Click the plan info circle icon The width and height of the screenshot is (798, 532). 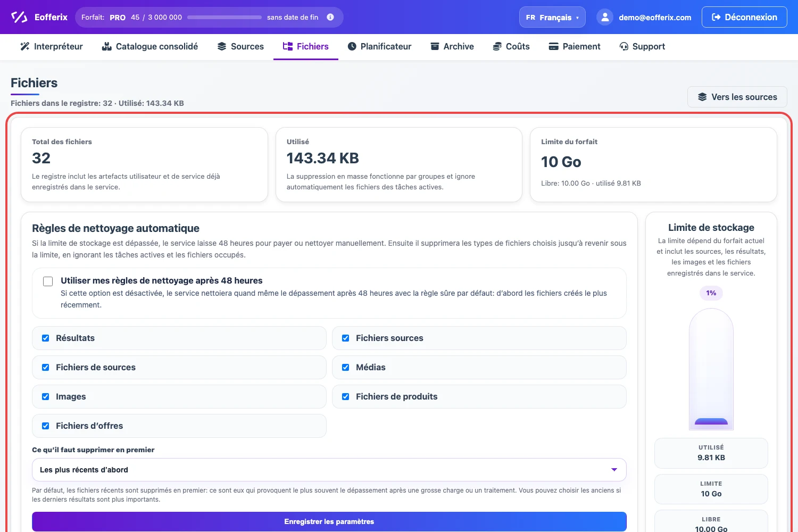pyautogui.click(x=330, y=17)
